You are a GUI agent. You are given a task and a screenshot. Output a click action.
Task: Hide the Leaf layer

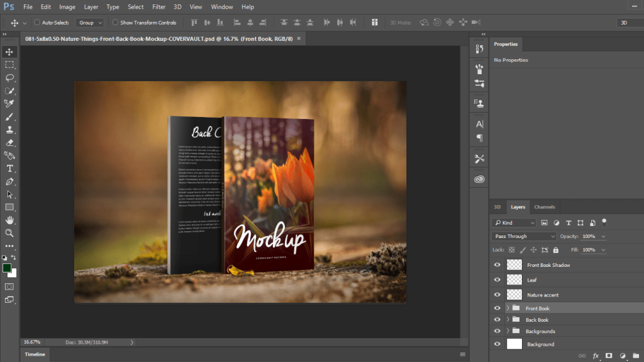tap(497, 280)
